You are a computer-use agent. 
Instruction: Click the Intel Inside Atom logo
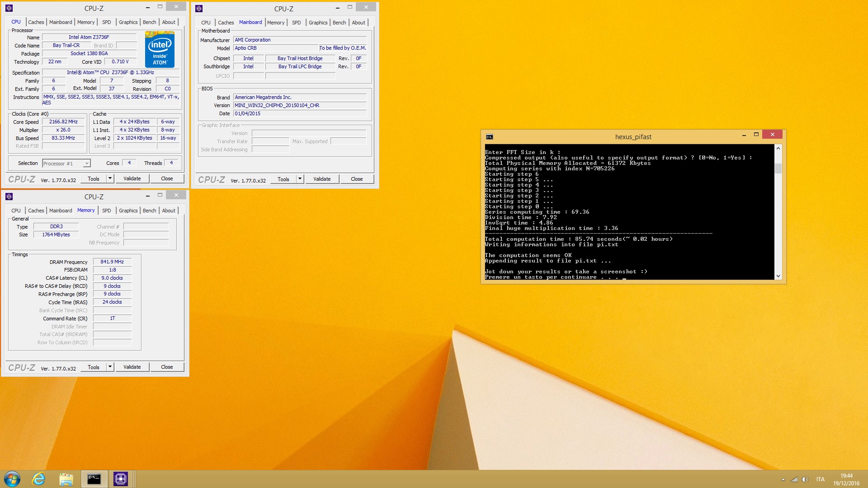(x=160, y=49)
